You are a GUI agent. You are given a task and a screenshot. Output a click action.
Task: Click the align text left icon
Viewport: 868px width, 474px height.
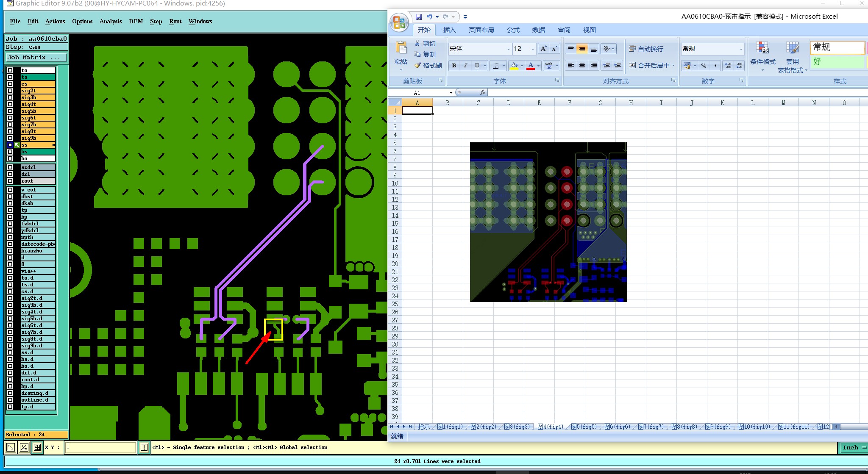point(571,65)
